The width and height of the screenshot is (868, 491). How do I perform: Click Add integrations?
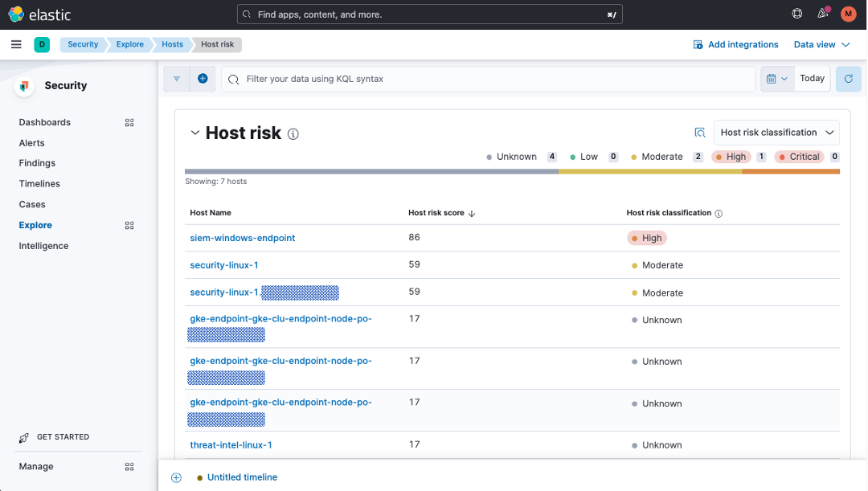pos(735,44)
